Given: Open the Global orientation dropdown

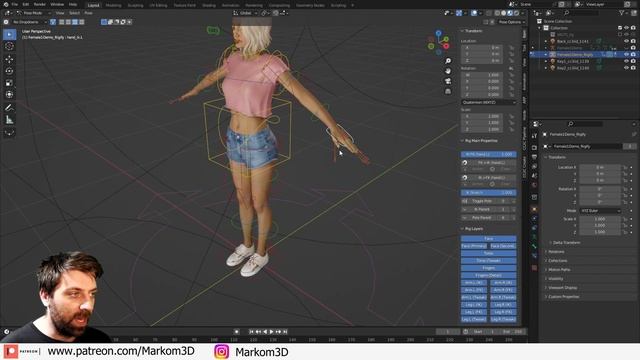Looking at the screenshot, I should 246,13.
